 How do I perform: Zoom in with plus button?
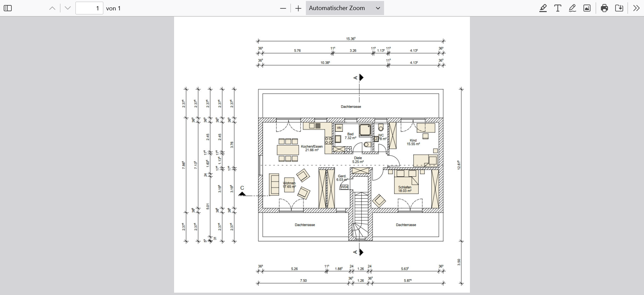[298, 8]
